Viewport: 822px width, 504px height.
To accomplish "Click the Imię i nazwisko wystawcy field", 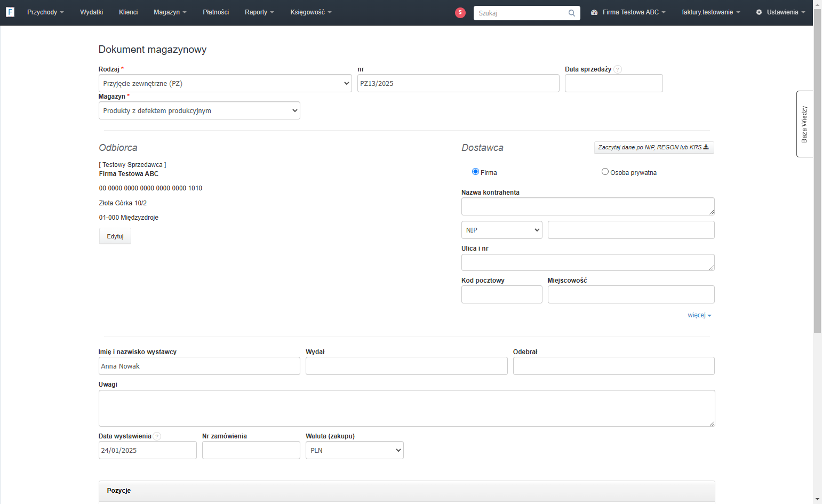I will point(199,366).
